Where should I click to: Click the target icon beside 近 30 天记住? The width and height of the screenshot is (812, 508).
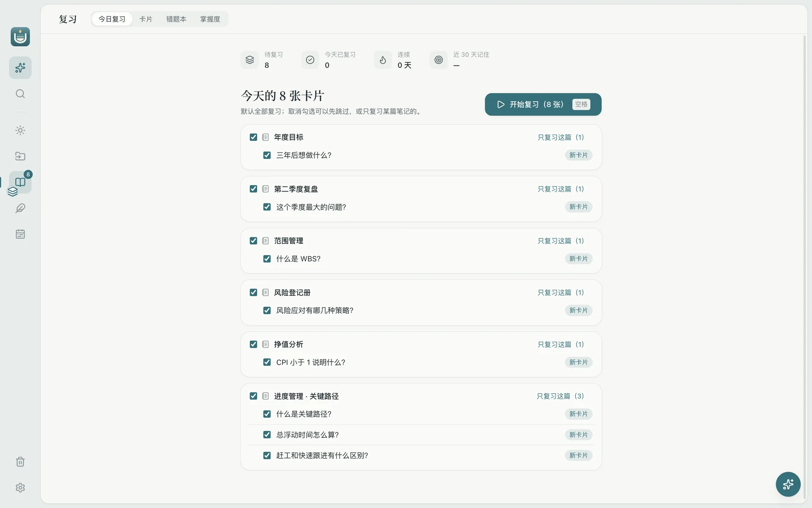point(438,60)
